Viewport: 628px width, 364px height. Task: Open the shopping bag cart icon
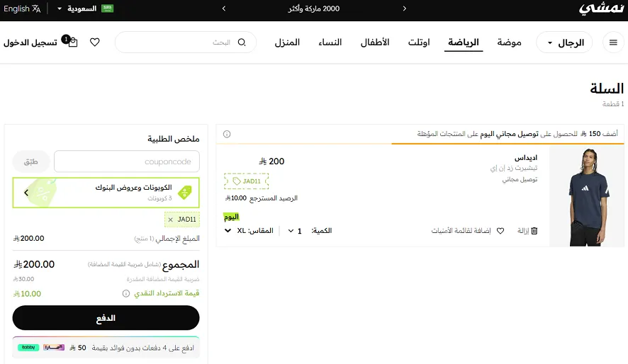(x=72, y=42)
